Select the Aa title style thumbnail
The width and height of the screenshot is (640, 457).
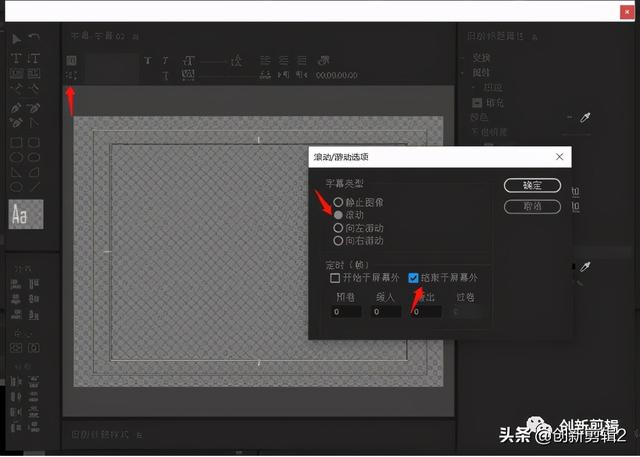pos(26,214)
